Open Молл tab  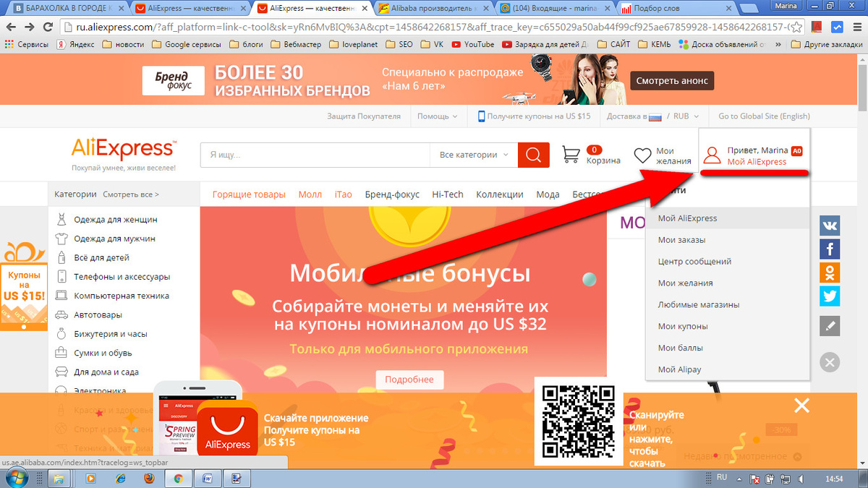pyautogui.click(x=310, y=194)
